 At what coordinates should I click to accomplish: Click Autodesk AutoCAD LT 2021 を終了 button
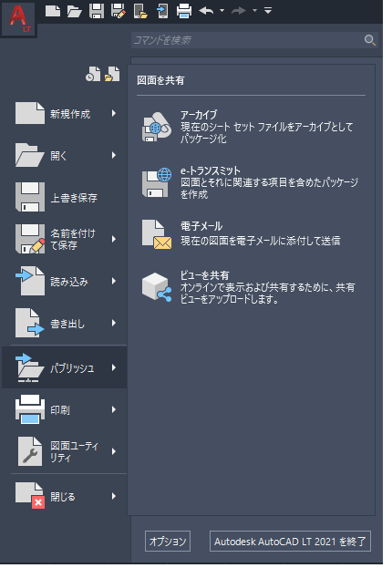coord(290,542)
